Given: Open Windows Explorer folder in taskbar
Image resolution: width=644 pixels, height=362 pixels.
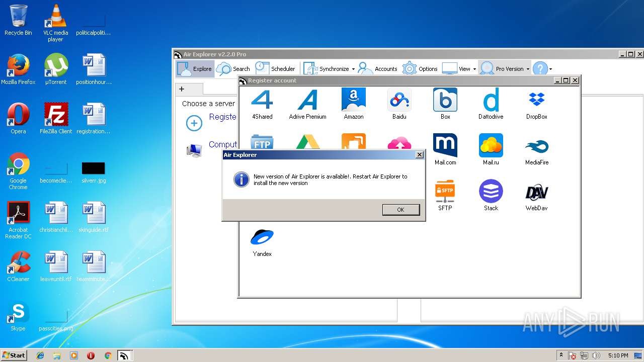Looking at the screenshot, I should (57, 355).
